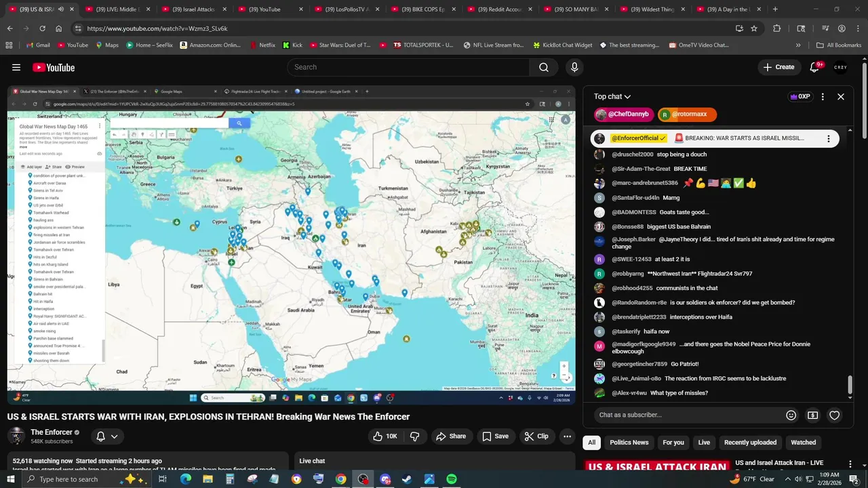Select the Watched filter chip
Image resolution: width=868 pixels, height=488 pixels.
coord(803,443)
